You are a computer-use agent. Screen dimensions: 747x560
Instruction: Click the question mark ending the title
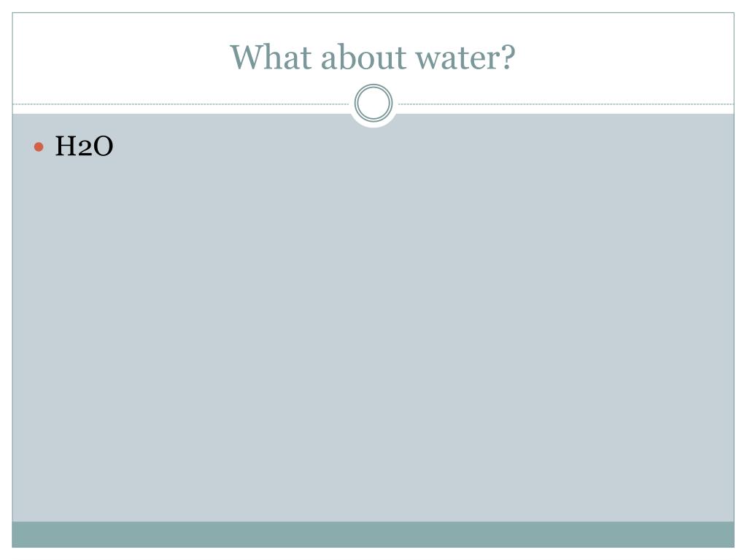point(508,57)
